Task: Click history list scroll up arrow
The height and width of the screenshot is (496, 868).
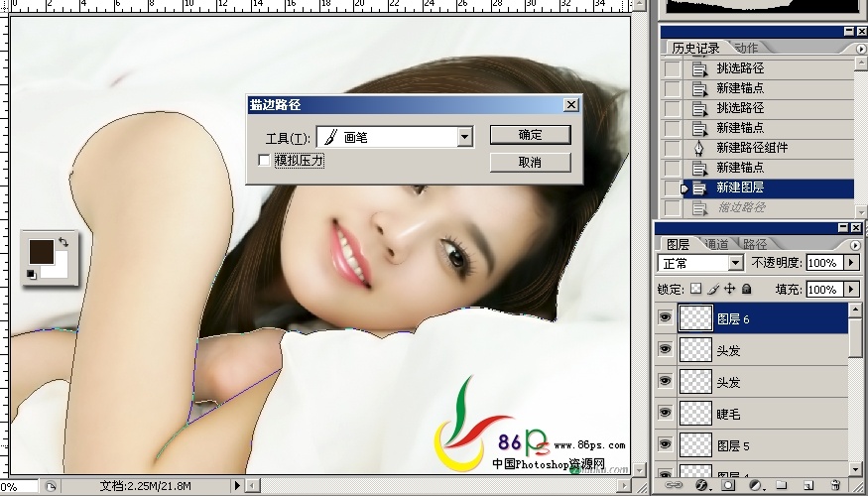Action: tap(861, 63)
